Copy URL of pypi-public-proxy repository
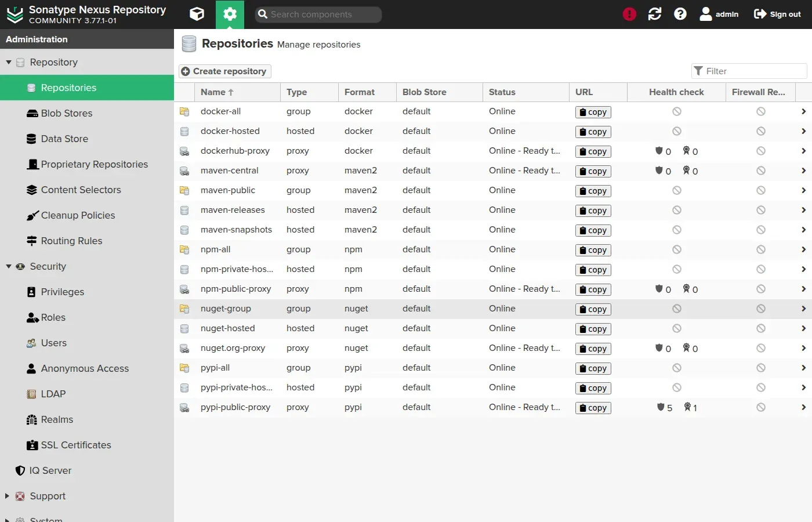Viewport: 812px width, 522px height. coord(593,408)
